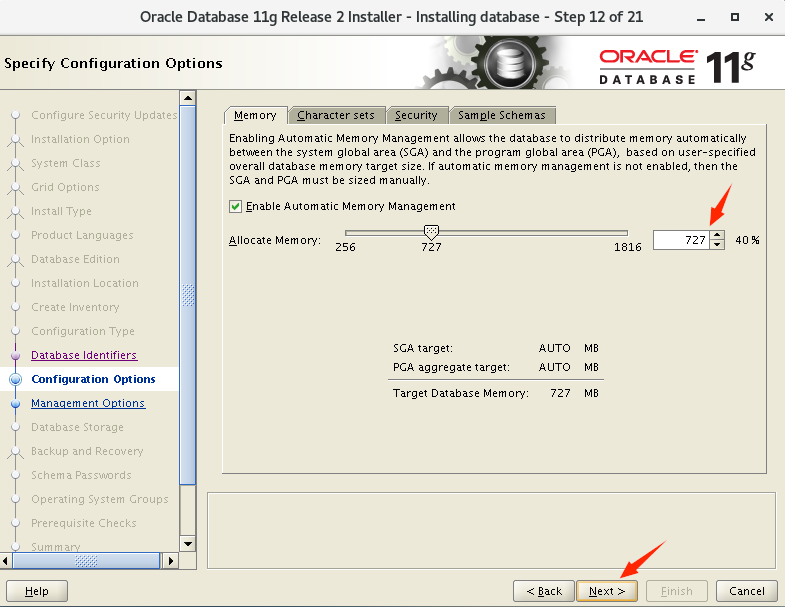Click the Installation Option step label
Viewport: 785px width, 607px height.
click(80, 139)
